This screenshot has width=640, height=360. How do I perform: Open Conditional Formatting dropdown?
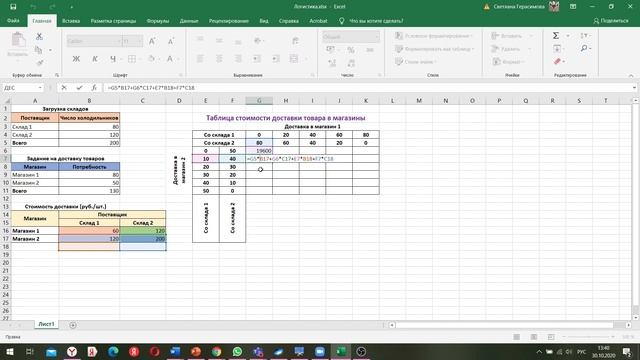434,36
